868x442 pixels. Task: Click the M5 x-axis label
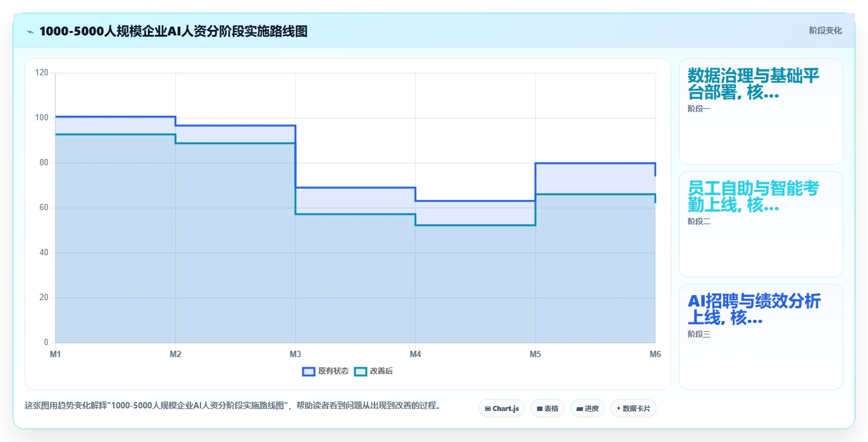pyautogui.click(x=535, y=354)
